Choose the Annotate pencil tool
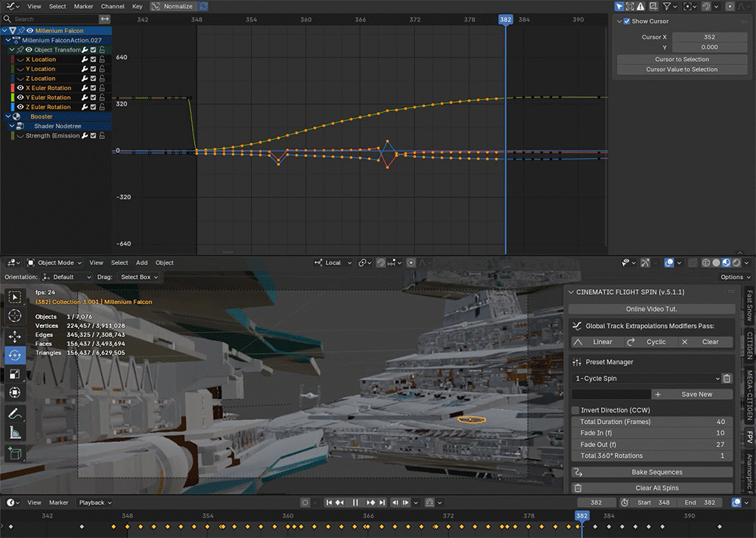The width and height of the screenshot is (756, 538). (x=14, y=413)
